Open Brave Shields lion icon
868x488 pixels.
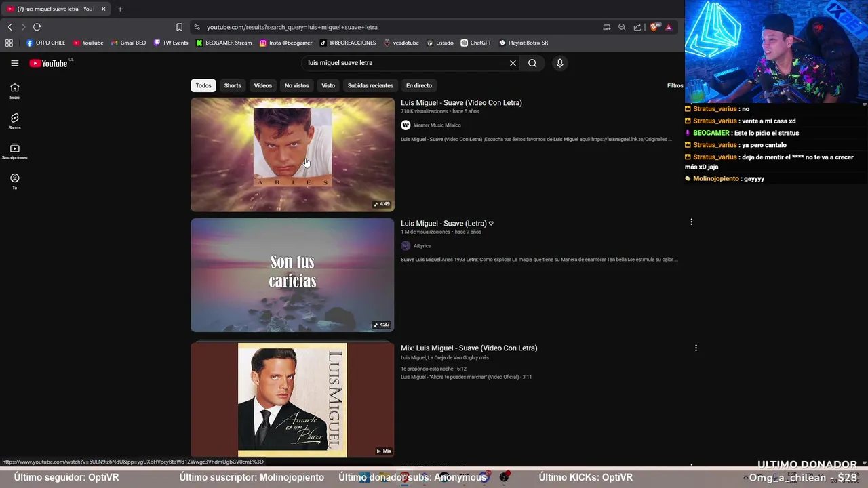tap(654, 27)
